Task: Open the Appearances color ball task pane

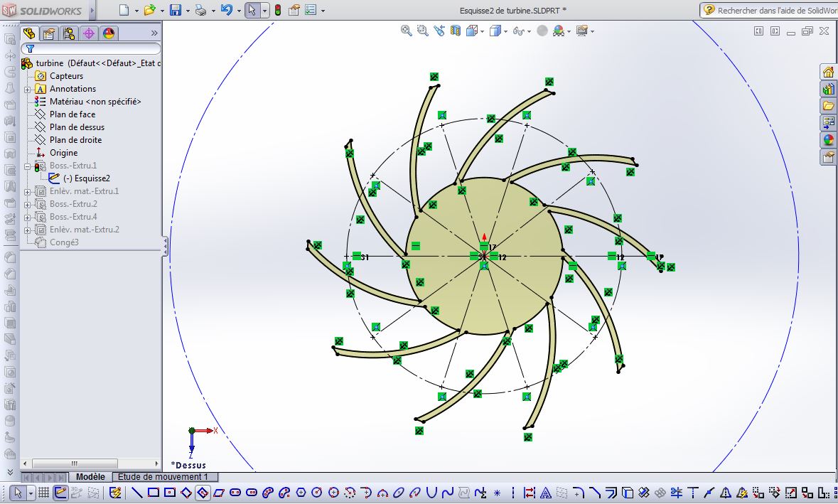Action: [828, 140]
